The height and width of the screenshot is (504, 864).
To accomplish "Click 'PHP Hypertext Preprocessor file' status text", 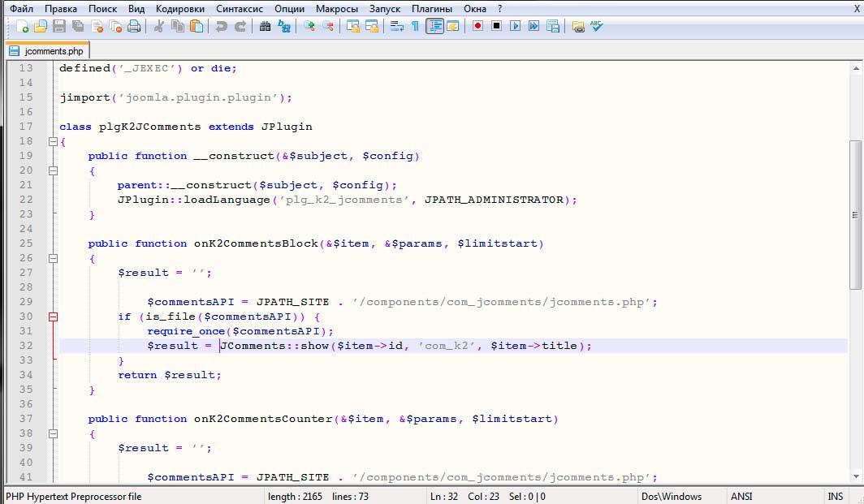I will pos(73,496).
